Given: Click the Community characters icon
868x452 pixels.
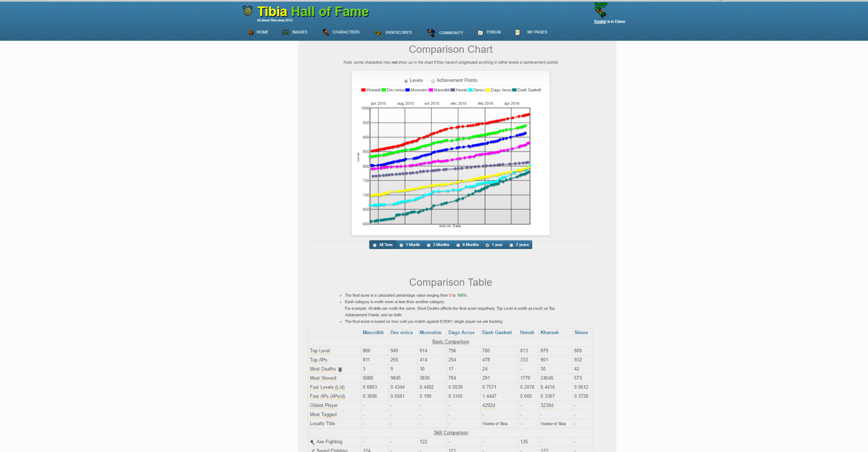Looking at the screenshot, I should pyautogui.click(x=431, y=32).
